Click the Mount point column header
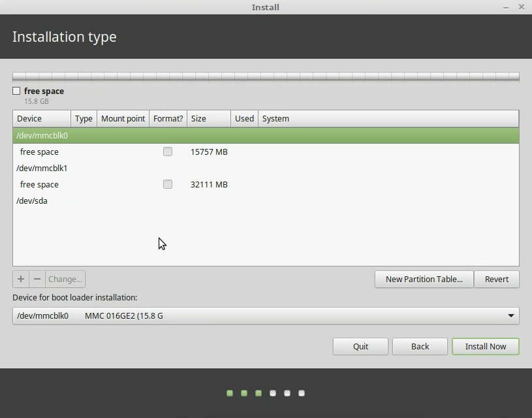 pyautogui.click(x=123, y=119)
